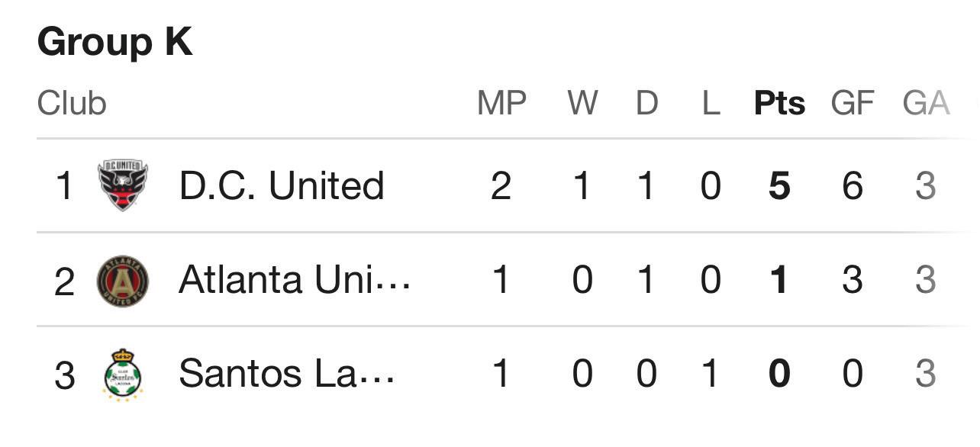980x447 pixels.
Task: Click the Club column header
Action: pos(72,103)
